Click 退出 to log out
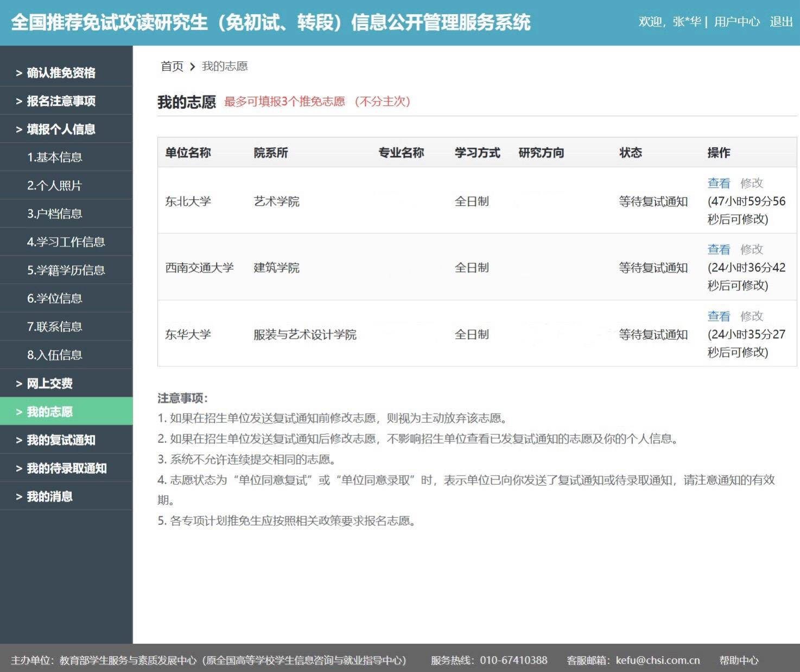Image resolution: width=800 pixels, height=672 pixels. (x=781, y=22)
